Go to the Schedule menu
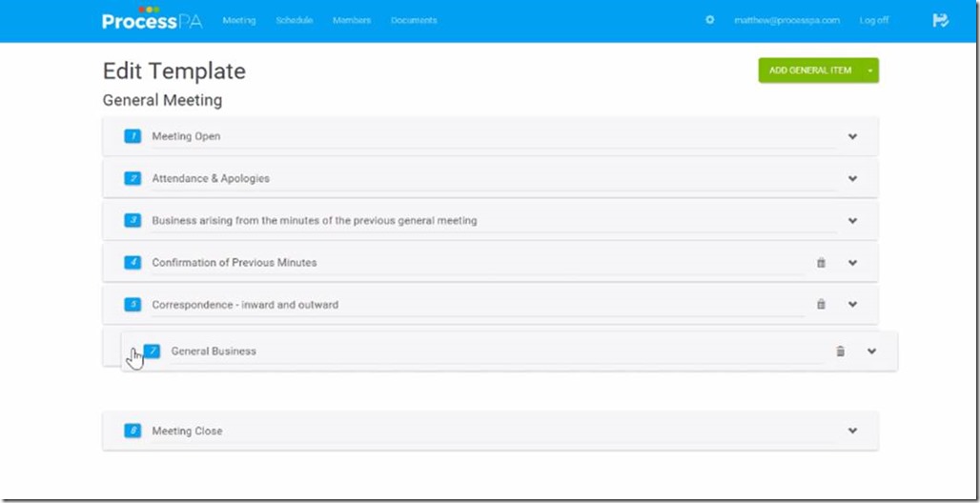This screenshot has height=503, width=980. click(x=294, y=20)
